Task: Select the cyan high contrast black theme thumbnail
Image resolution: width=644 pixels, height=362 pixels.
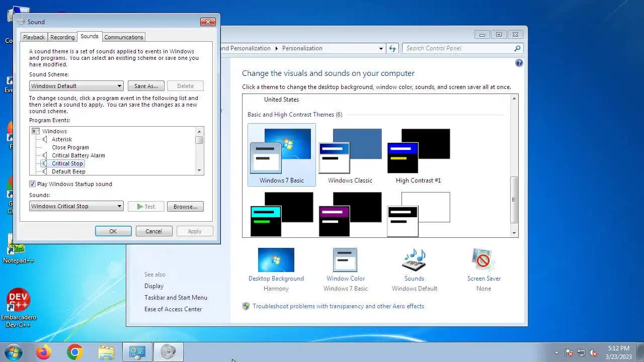Action: (x=282, y=214)
